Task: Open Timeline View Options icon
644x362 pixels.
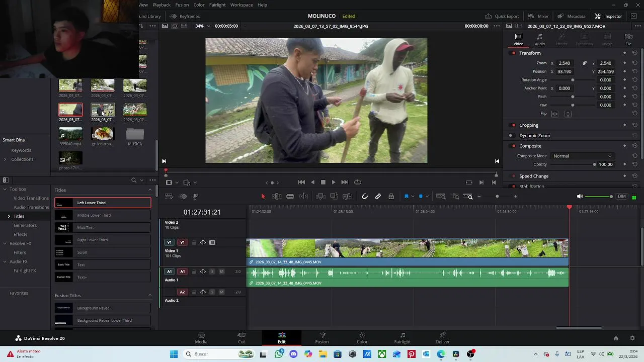Action: pyautogui.click(x=169, y=197)
